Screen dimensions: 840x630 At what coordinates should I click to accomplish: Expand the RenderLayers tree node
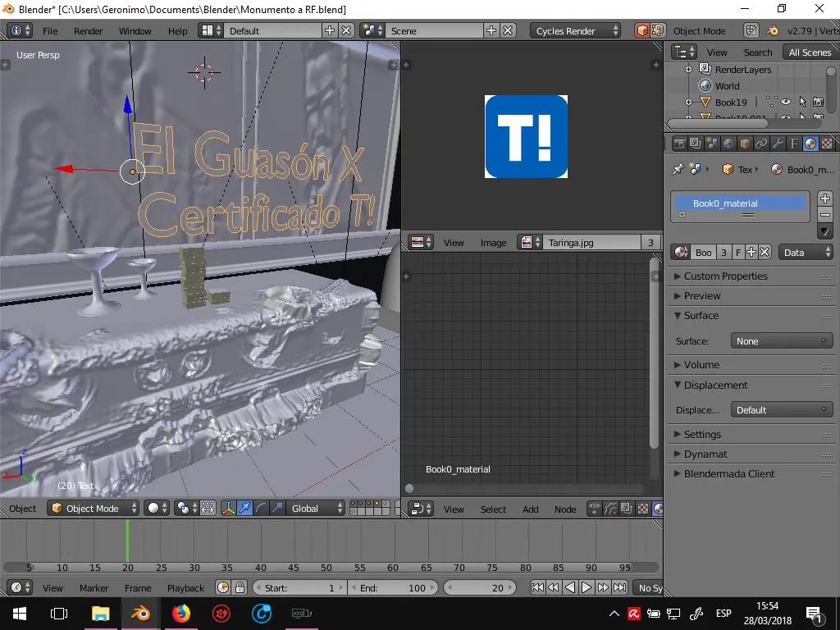[x=689, y=69]
